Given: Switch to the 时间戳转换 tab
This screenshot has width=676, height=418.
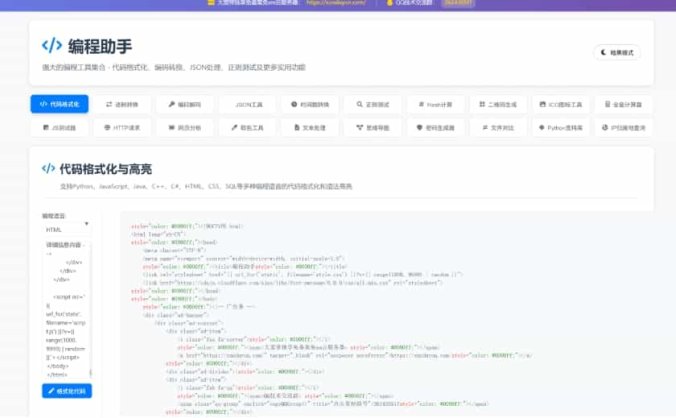Looking at the screenshot, I should click(x=310, y=104).
